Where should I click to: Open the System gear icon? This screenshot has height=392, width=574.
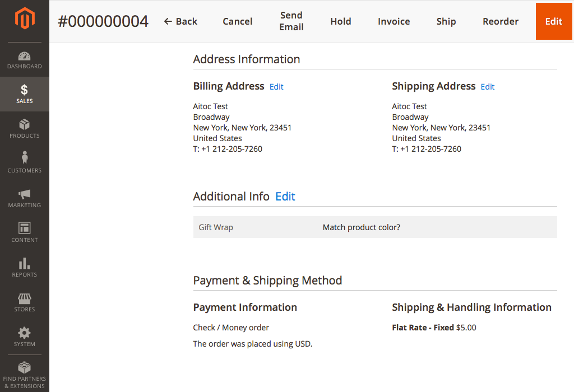tap(25, 333)
